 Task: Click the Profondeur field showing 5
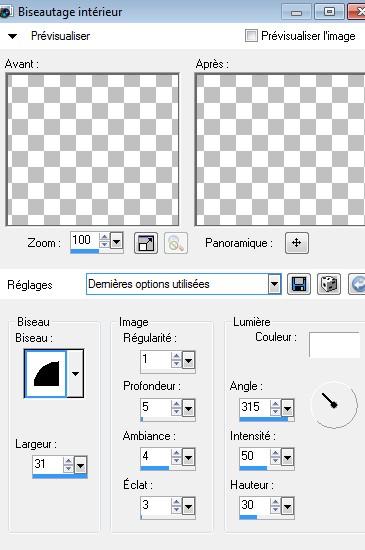pyautogui.click(x=156, y=408)
